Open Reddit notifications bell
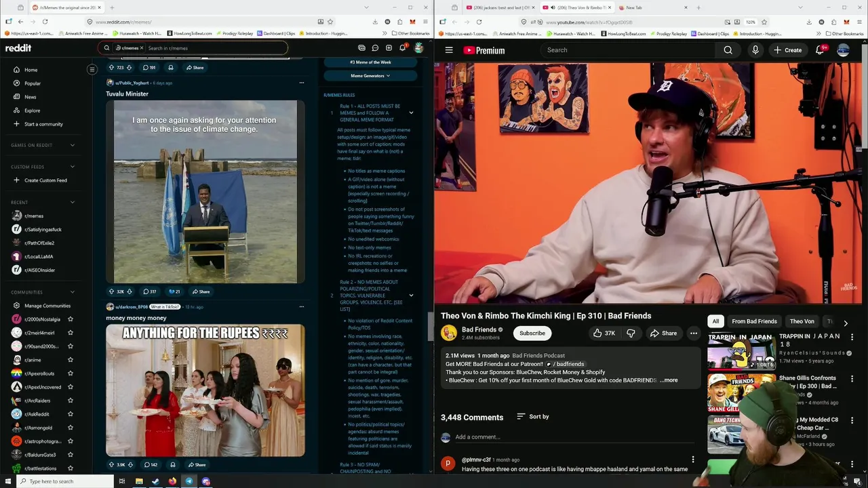The image size is (868, 488). tap(402, 48)
